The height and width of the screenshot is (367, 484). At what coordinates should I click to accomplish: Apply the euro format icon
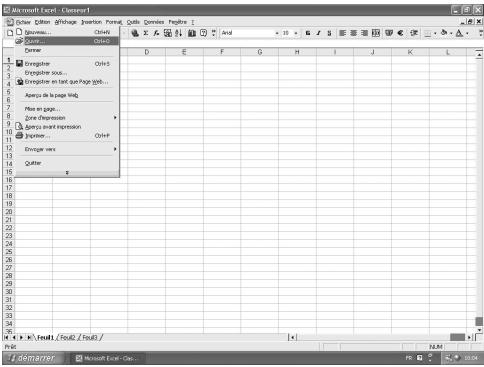400,33
